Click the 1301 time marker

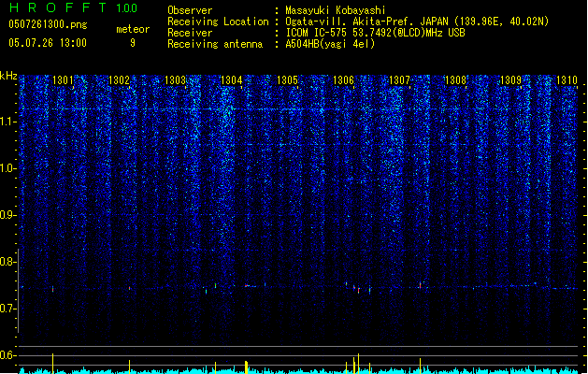pyautogui.click(x=63, y=80)
